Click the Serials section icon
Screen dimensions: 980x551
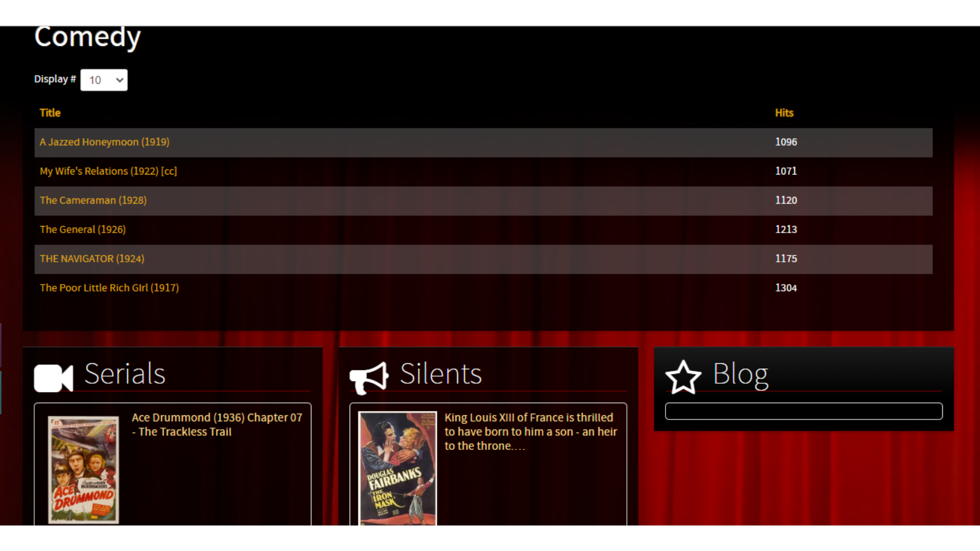[53, 375]
